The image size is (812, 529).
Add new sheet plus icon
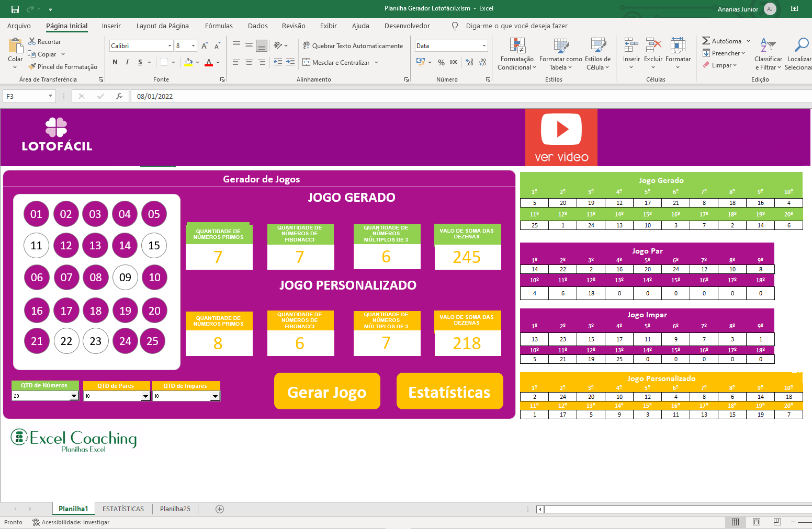[x=220, y=509]
